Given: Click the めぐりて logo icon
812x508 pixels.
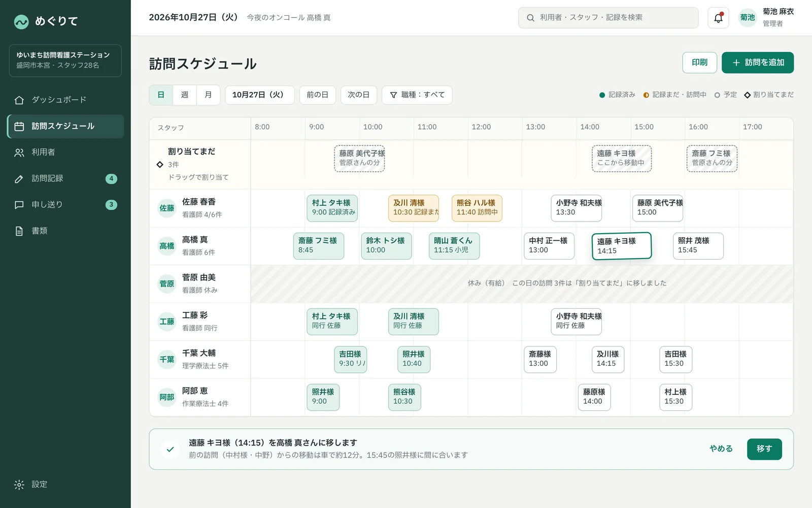Looking at the screenshot, I should pos(21,21).
